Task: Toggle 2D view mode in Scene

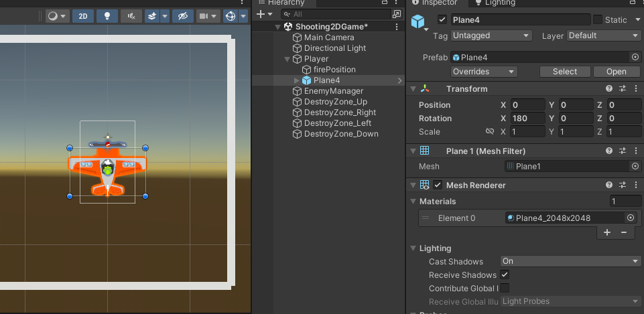Action: coord(83,17)
